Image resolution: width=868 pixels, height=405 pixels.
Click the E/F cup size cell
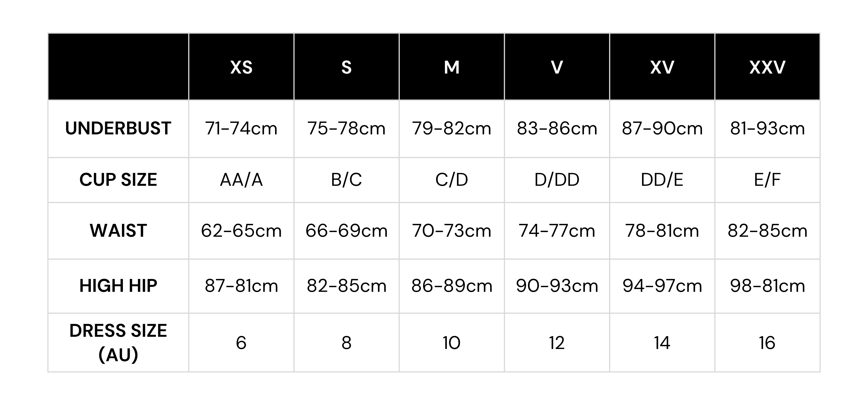pyautogui.click(x=767, y=180)
